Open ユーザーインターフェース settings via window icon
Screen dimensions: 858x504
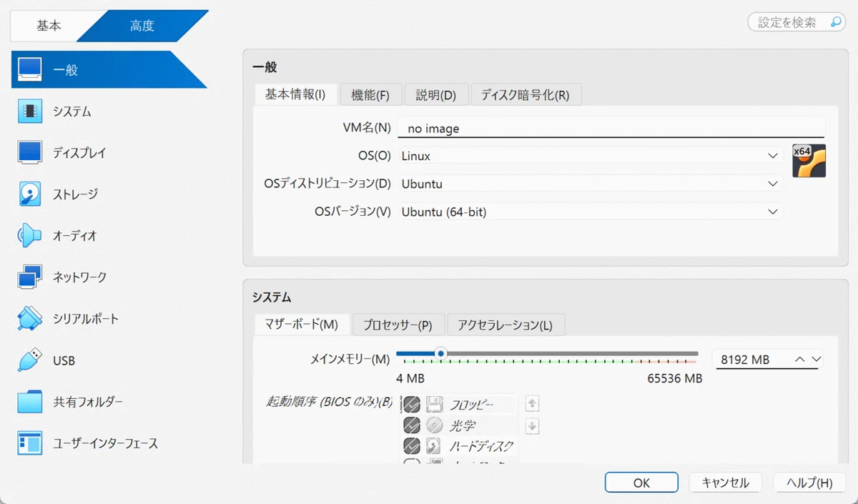[30, 443]
